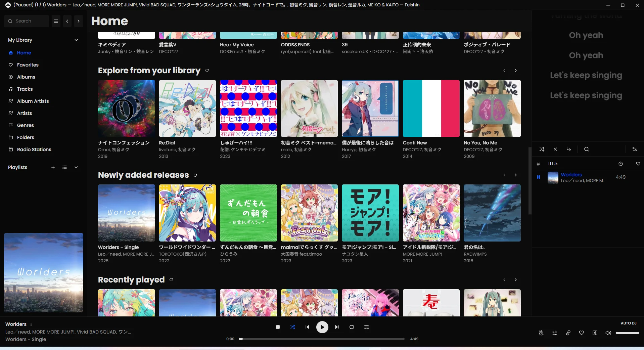This screenshot has height=350, width=644.
Task: Open the hamburger menu beside Search
Action: tap(56, 21)
